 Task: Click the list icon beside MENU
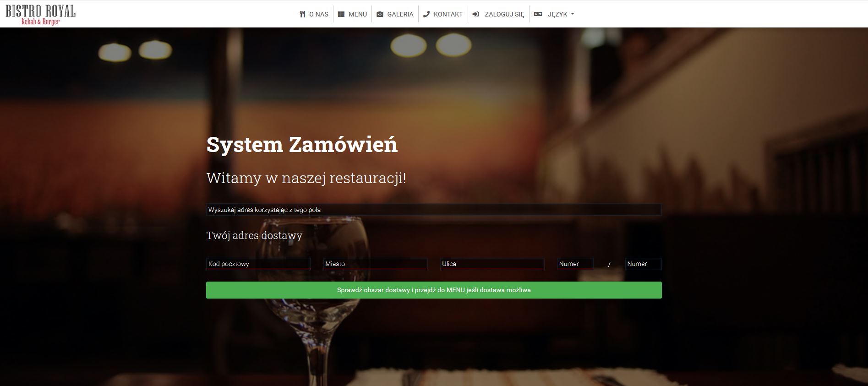pyautogui.click(x=341, y=14)
